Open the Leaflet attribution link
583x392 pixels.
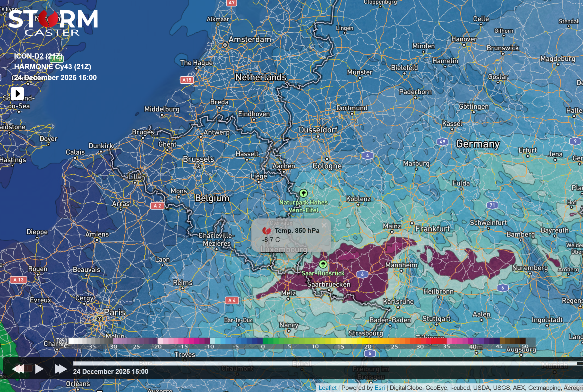click(327, 388)
